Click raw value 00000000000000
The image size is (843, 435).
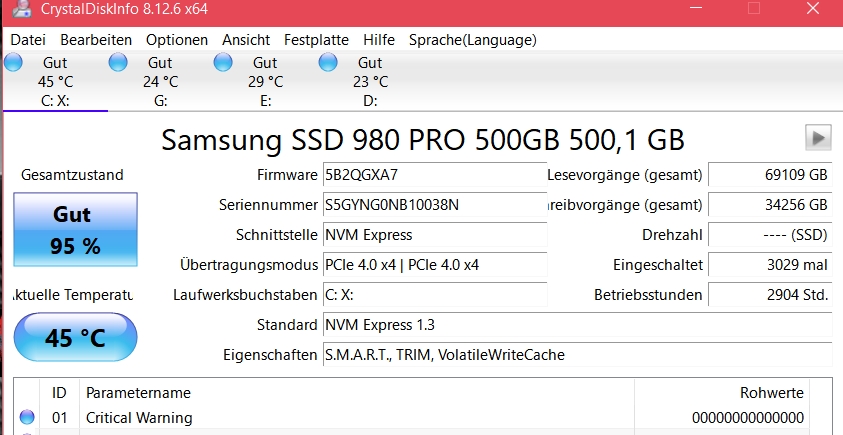tap(748, 418)
